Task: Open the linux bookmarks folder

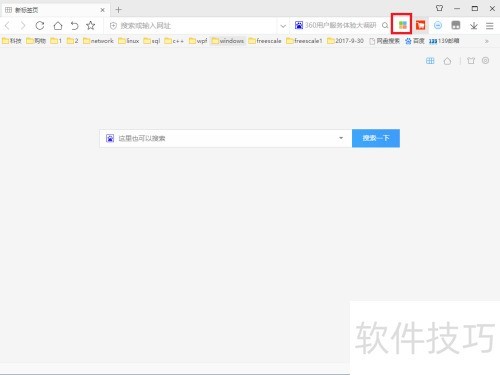Action: (x=129, y=41)
